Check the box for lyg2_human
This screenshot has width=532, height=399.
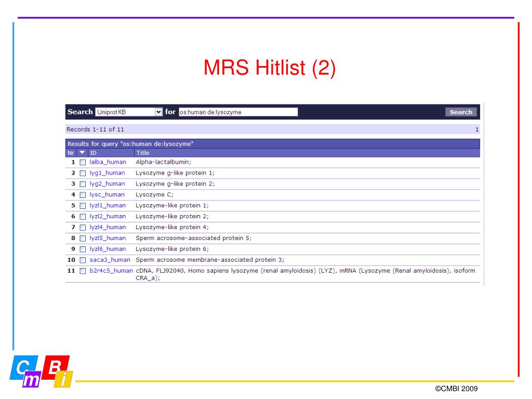(x=83, y=184)
